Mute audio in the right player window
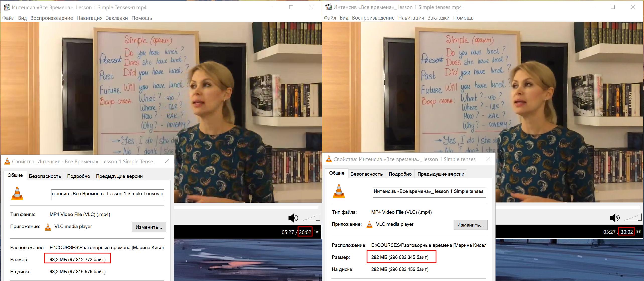The image size is (644, 281). [614, 218]
